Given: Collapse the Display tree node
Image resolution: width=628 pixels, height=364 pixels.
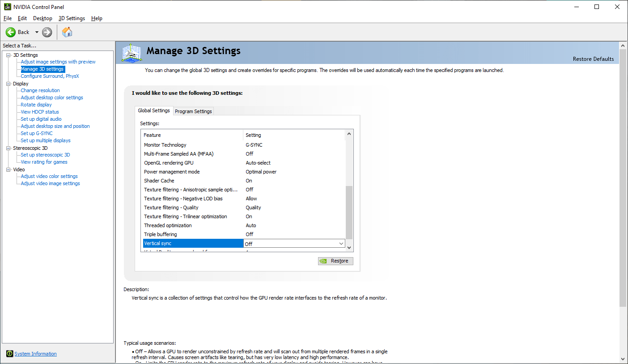Looking at the screenshot, I should [8, 84].
